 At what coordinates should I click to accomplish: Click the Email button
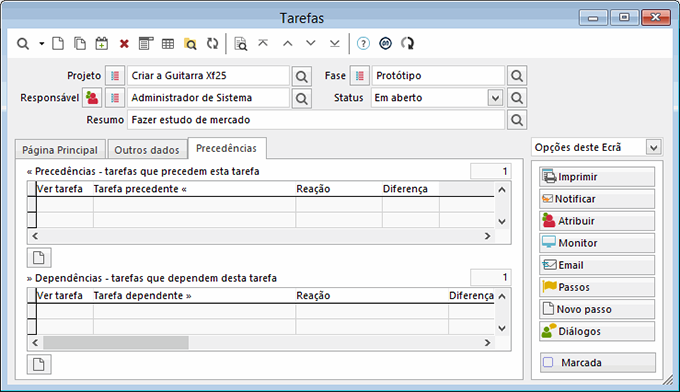click(597, 265)
